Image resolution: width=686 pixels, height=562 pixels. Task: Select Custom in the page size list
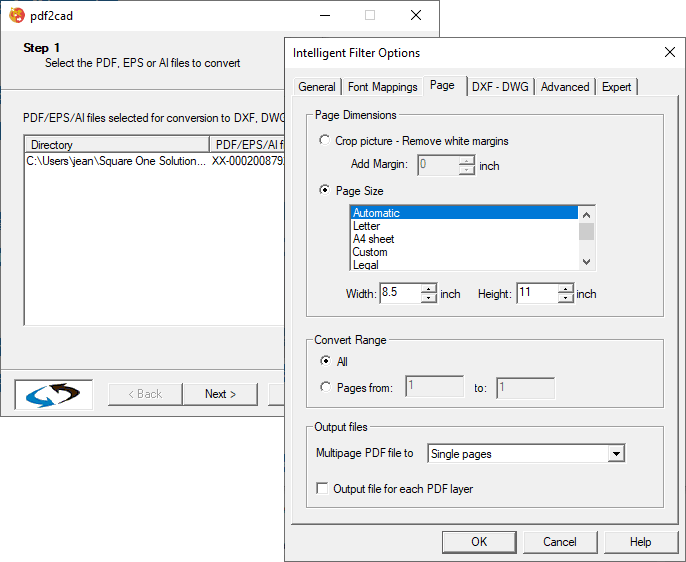(x=464, y=252)
